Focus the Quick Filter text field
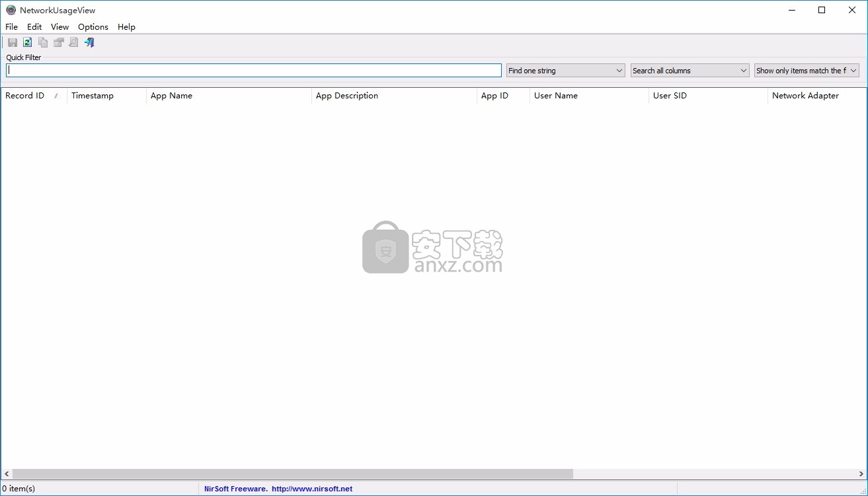868x496 pixels. point(254,70)
